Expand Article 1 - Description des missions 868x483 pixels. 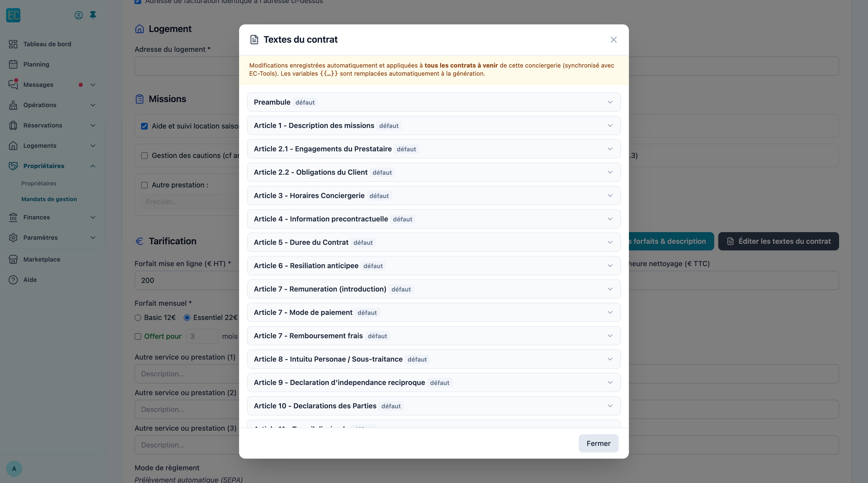tap(434, 126)
